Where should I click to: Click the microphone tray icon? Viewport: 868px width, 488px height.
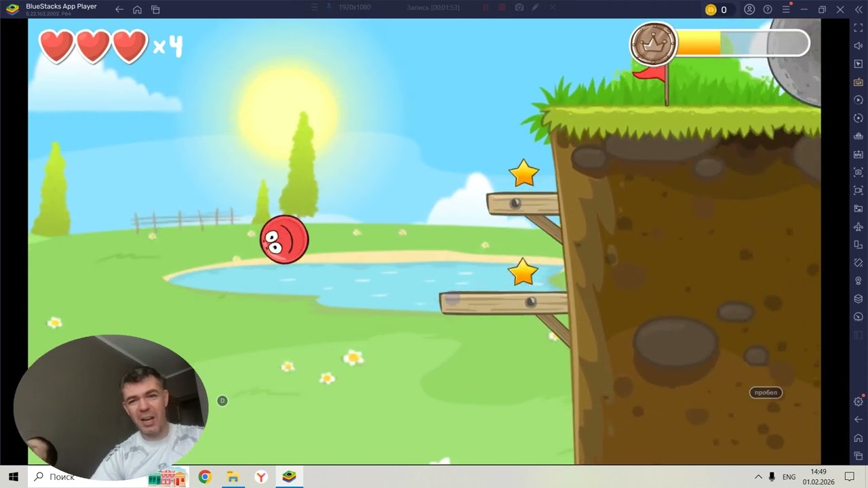pyautogui.click(x=772, y=477)
